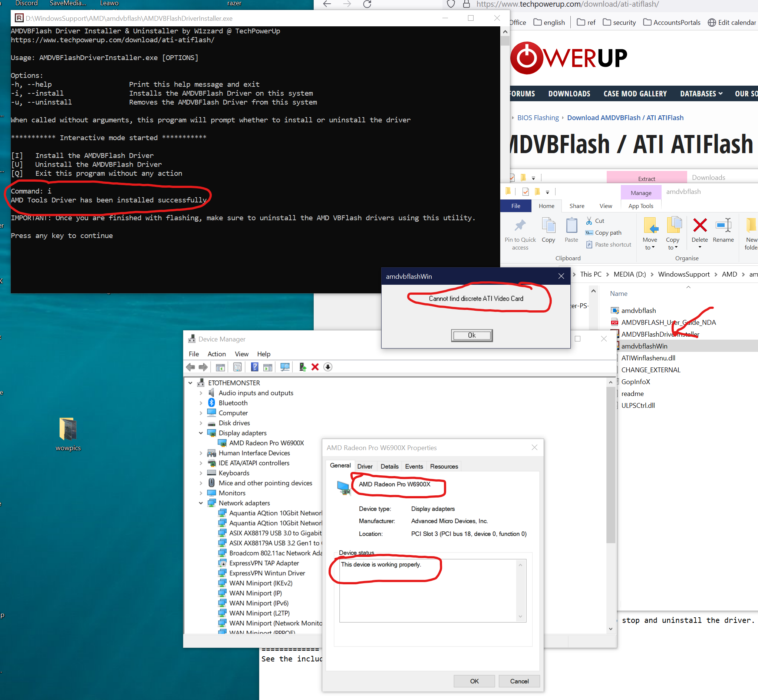
Task: Click OK in Radeon Pro W6900X Properties
Action: [474, 681]
